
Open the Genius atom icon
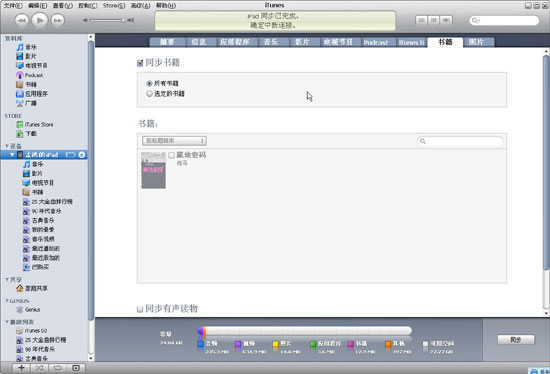pos(20,310)
